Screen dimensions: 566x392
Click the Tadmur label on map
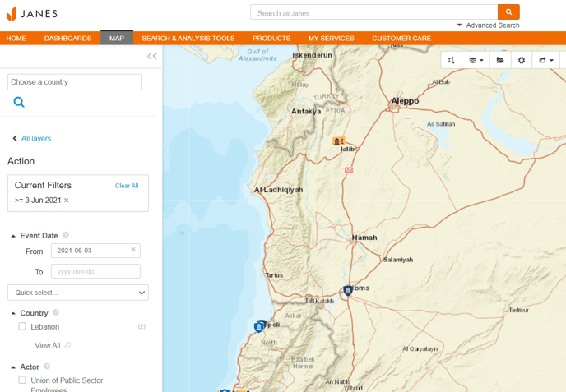click(519, 310)
